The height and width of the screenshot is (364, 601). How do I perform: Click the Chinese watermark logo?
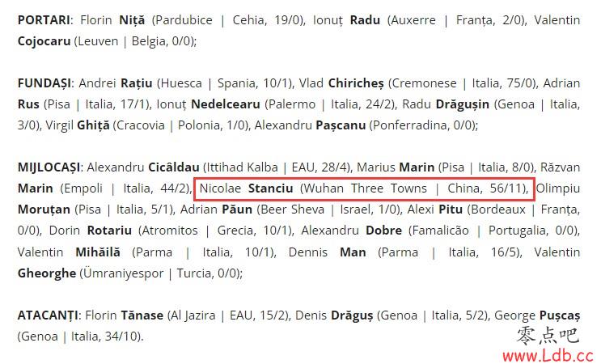point(548,336)
